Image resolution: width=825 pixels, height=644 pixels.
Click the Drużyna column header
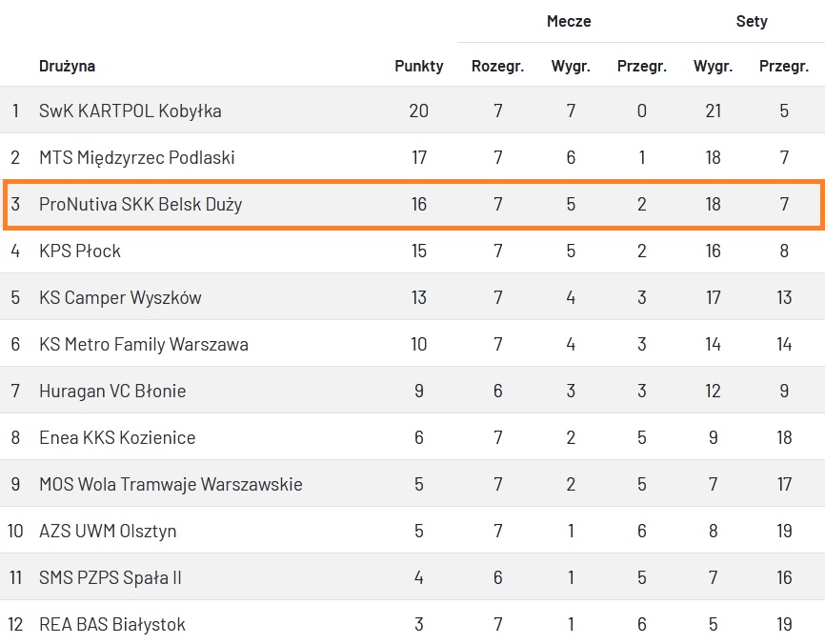pos(67,66)
